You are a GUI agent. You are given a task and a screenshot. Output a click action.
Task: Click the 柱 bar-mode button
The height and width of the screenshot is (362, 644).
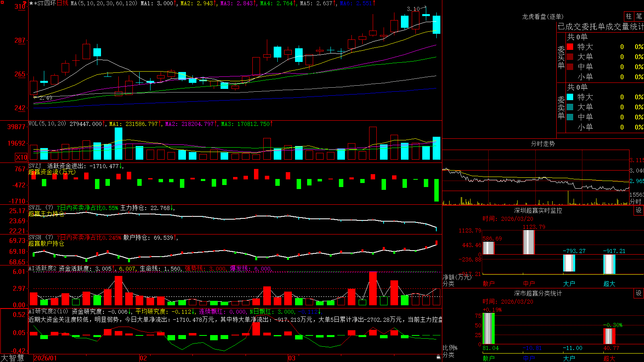pos(629,16)
